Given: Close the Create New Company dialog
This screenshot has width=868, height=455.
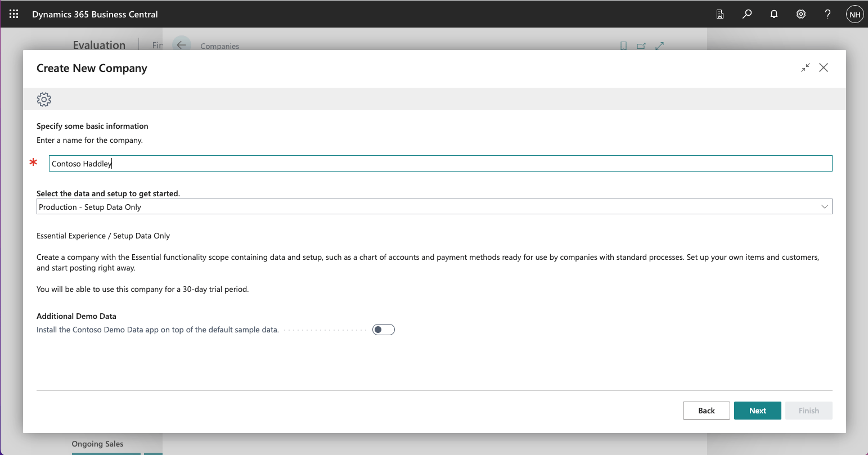Looking at the screenshot, I should (824, 67).
